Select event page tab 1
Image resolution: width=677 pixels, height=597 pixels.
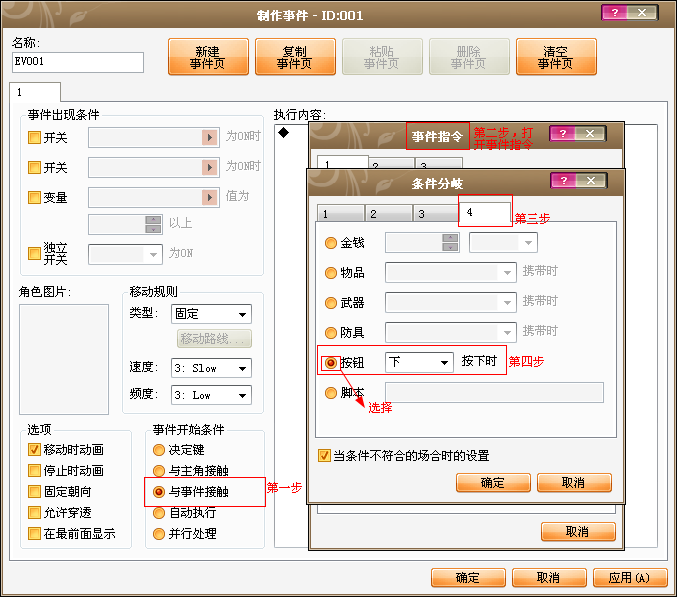click(x=35, y=92)
